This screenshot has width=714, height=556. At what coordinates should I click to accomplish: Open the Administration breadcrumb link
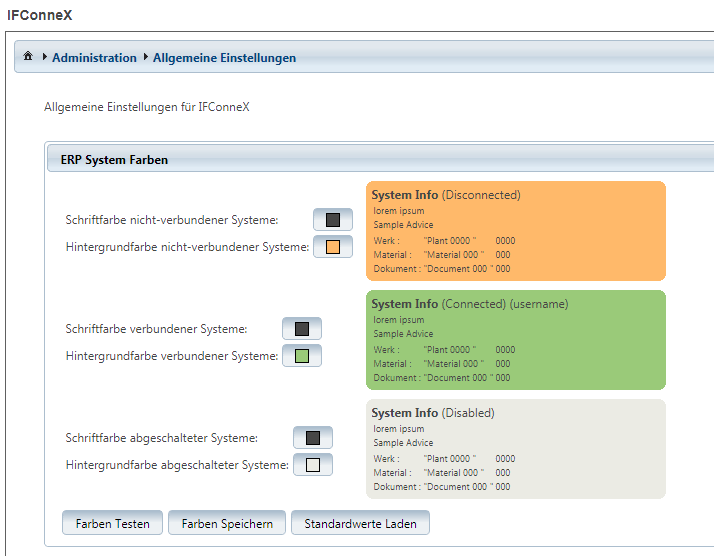coord(94,58)
